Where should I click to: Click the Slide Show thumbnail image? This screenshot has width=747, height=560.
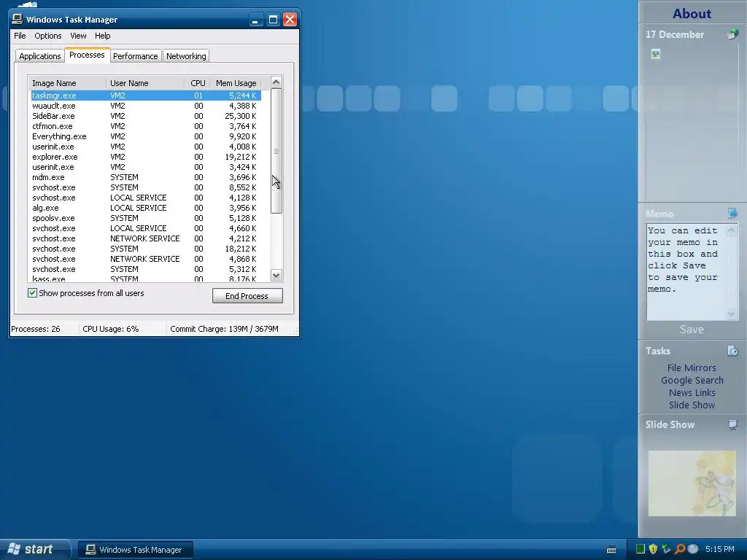click(x=692, y=483)
